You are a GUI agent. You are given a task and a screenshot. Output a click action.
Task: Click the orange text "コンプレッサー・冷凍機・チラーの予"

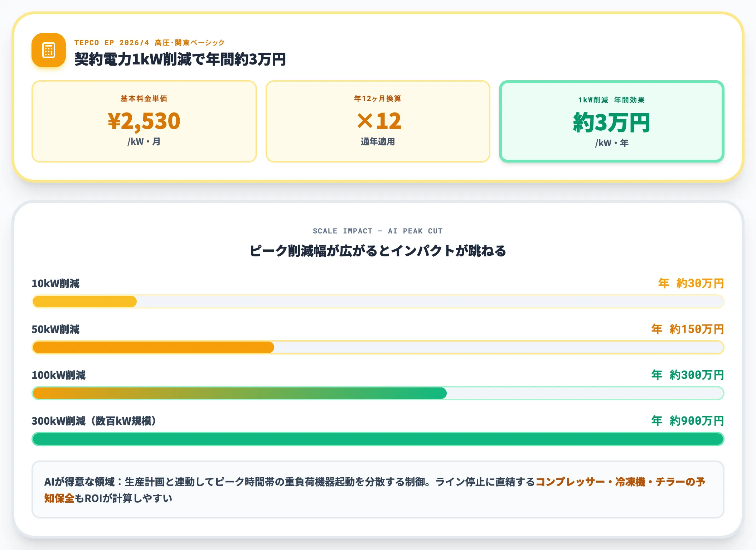coord(620,482)
